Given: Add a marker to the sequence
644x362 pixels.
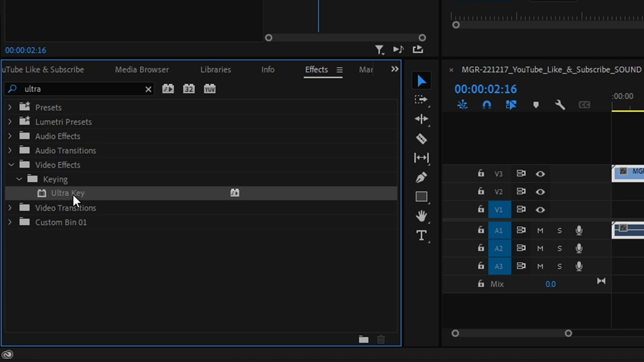Looking at the screenshot, I should point(536,105).
